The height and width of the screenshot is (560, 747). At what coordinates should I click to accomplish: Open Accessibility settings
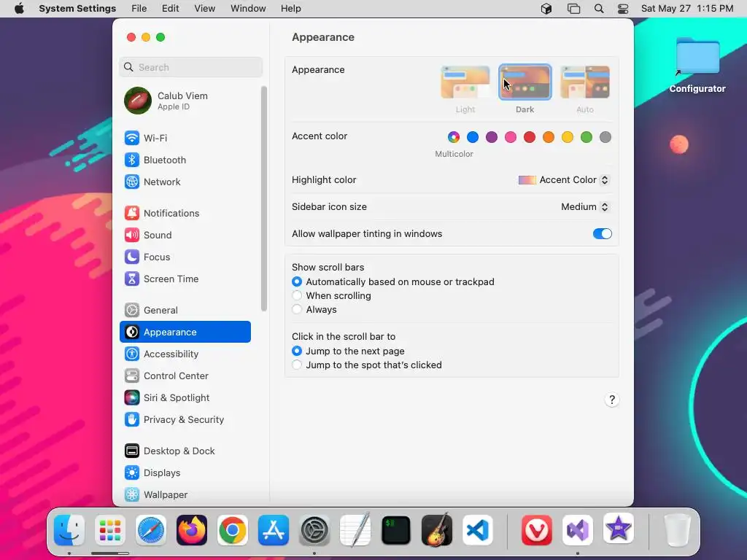(x=185, y=354)
